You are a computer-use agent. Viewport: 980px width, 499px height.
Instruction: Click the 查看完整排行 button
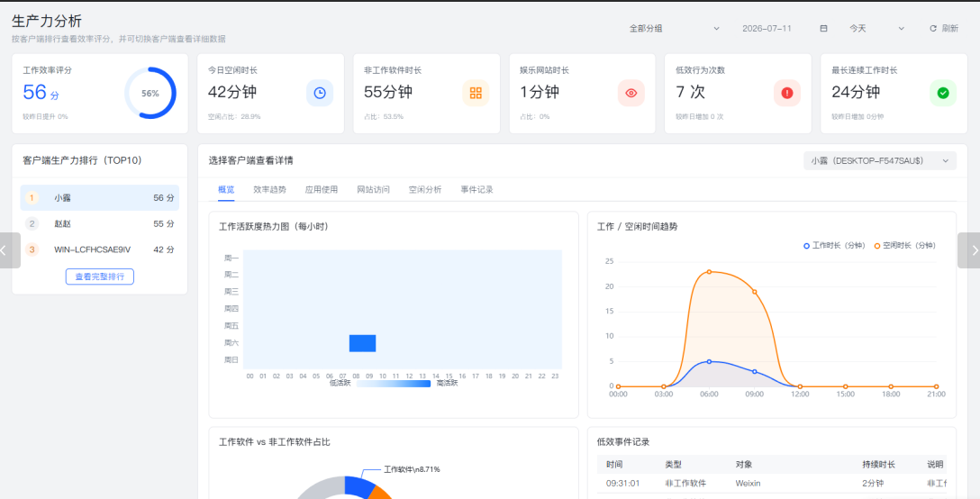[x=99, y=277]
